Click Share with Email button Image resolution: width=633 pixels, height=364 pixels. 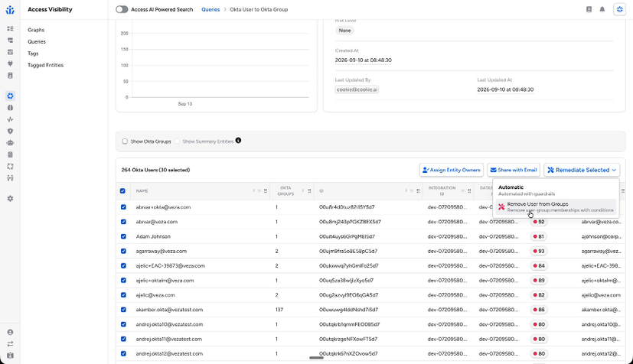514,170
